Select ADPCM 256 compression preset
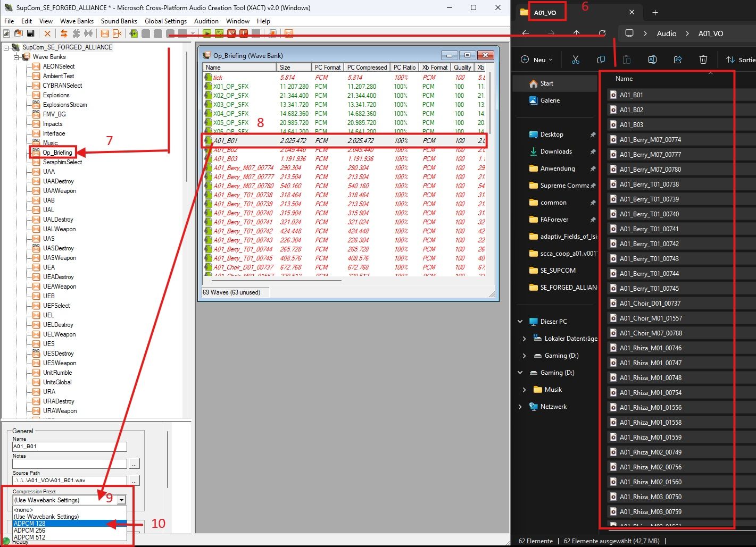The width and height of the screenshot is (756, 547). [x=70, y=531]
